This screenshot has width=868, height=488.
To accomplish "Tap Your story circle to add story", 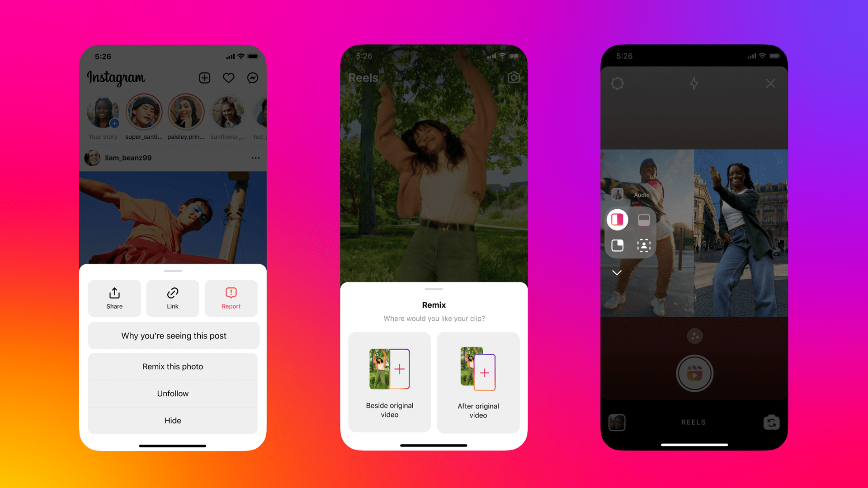I will (x=103, y=114).
